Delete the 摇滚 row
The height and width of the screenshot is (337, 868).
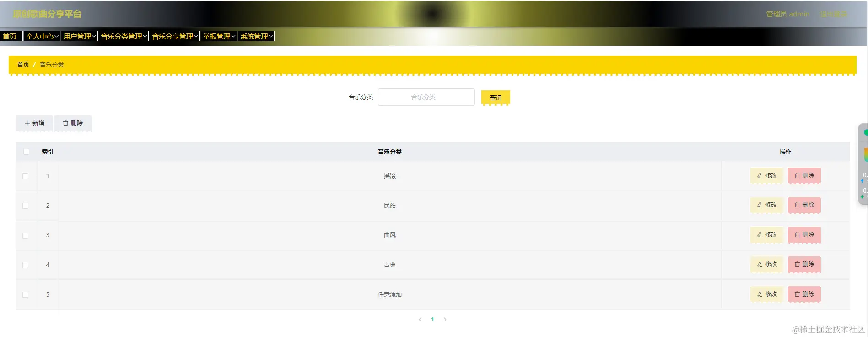[804, 175]
